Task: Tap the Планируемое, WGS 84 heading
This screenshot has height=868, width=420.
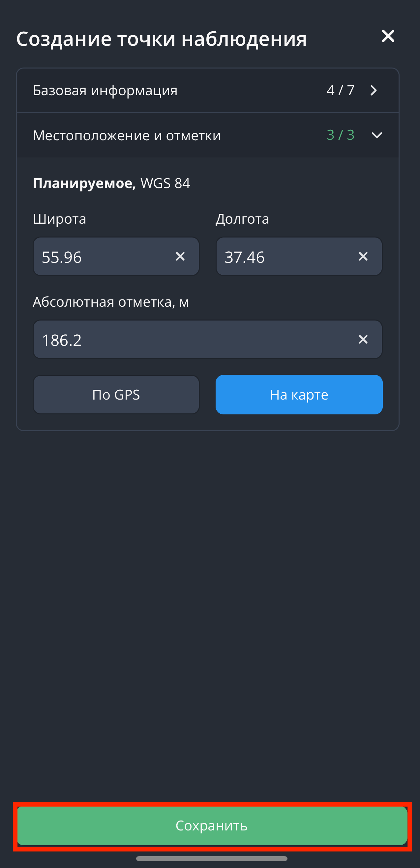Action: [111, 183]
